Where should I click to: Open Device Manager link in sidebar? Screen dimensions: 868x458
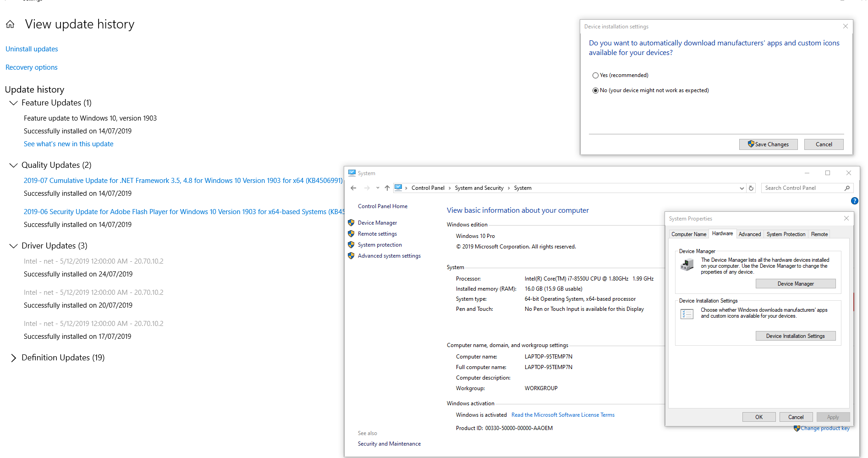[x=378, y=223]
